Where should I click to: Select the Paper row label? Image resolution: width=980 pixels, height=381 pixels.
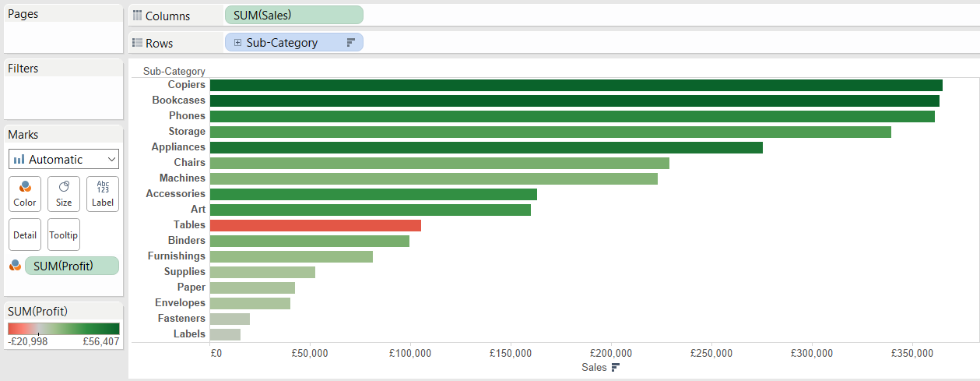pyautogui.click(x=191, y=288)
